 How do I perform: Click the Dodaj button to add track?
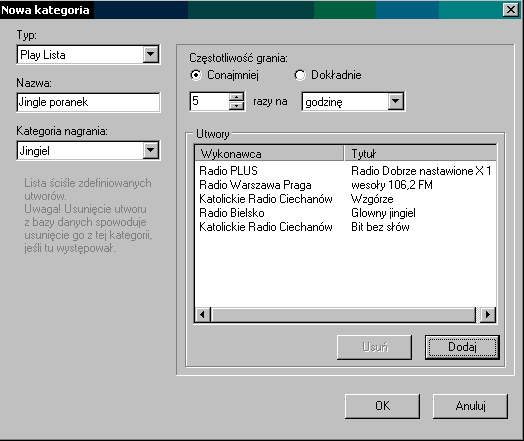[462, 347]
